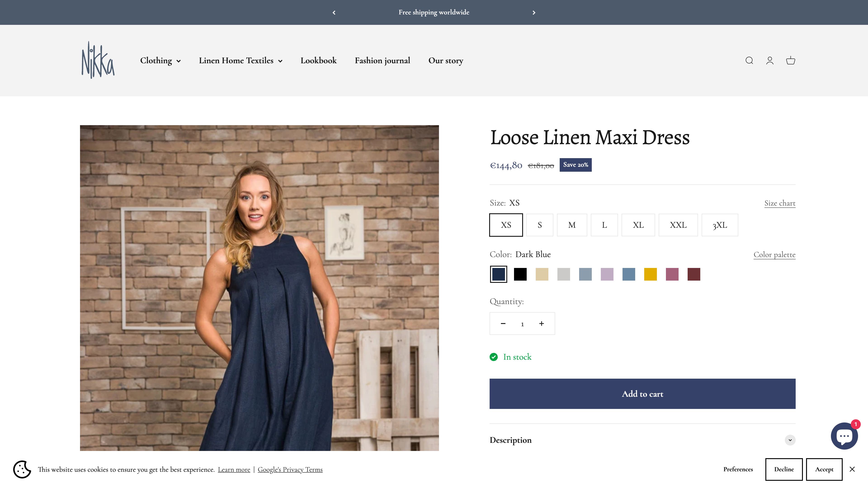Increase quantity with the plus button
The width and height of the screenshot is (868, 488).
click(x=542, y=323)
